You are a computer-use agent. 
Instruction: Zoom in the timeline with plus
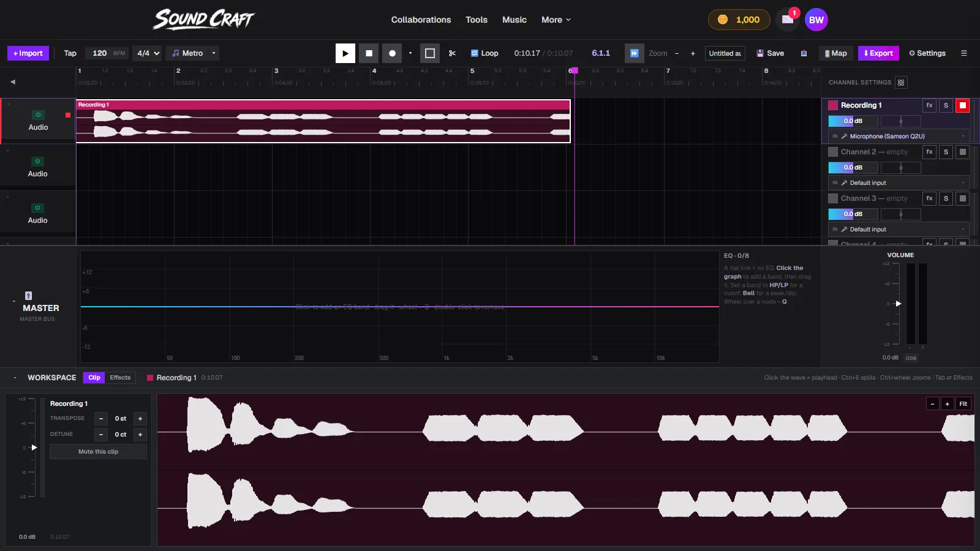click(693, 53)
